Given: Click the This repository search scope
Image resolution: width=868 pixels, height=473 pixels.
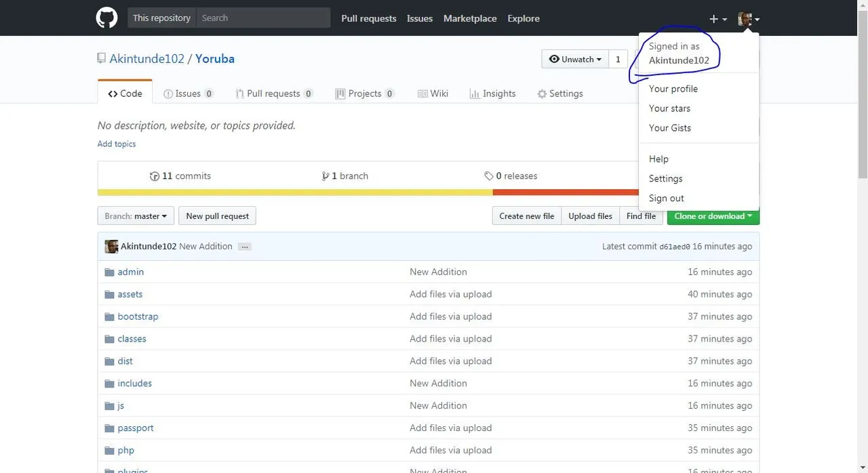Looking at the screenshot, I should [x=161, y=18].
